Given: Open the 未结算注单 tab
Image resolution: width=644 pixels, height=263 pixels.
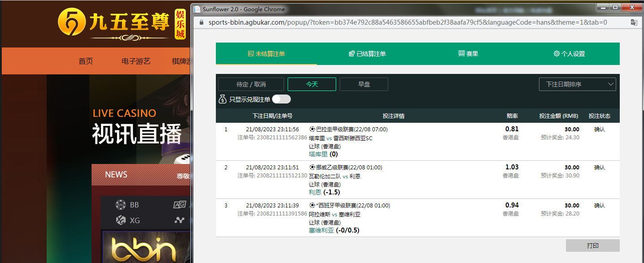Looking at the screenshot, I should 266,54.
